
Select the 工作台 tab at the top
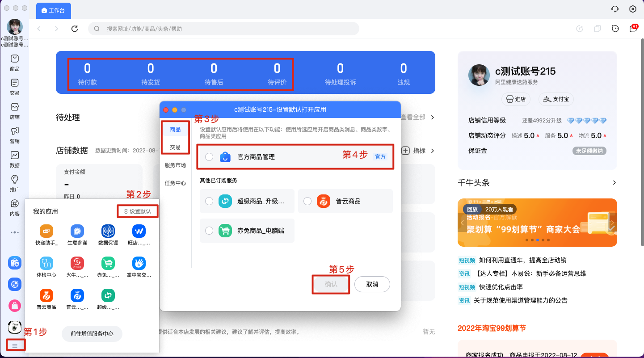click(x=54, y=10)
